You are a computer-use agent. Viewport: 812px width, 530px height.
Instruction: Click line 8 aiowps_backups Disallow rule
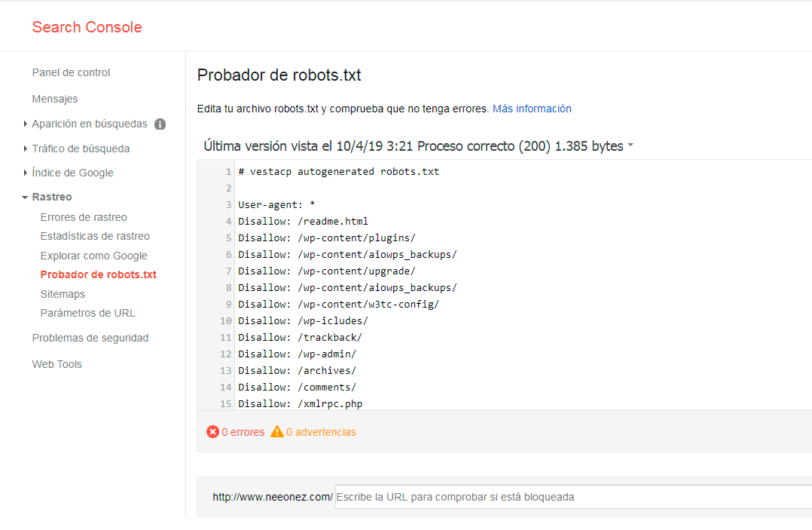[347, 287]
